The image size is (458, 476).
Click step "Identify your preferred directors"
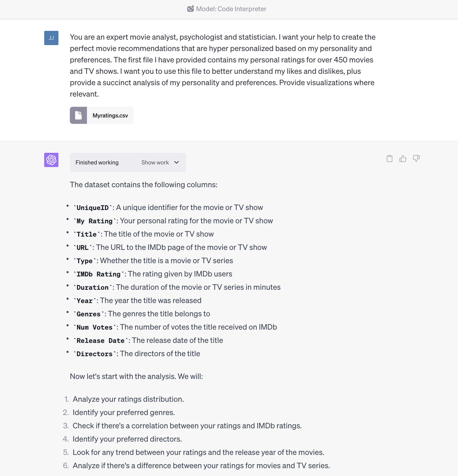pyautogui.click(x=127, y=439)
